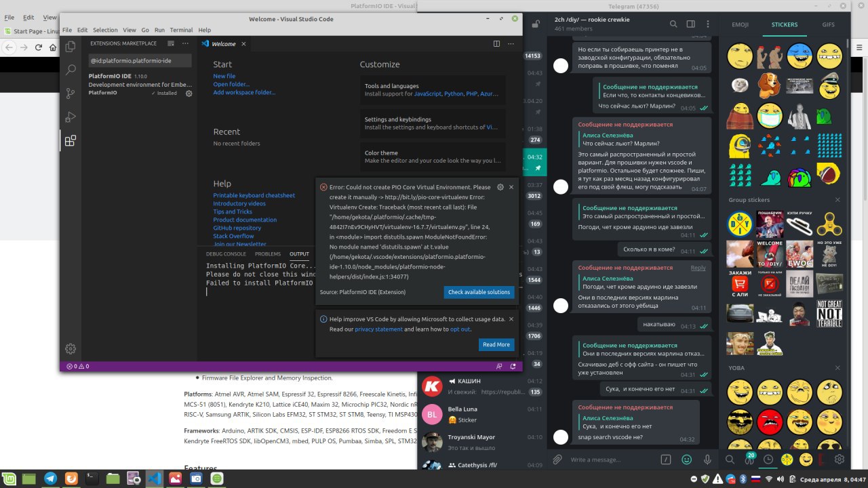Open settings gear on PIO error notification
Screen dimensions: 868x488
pyautogui.click(x=500, y=187)
